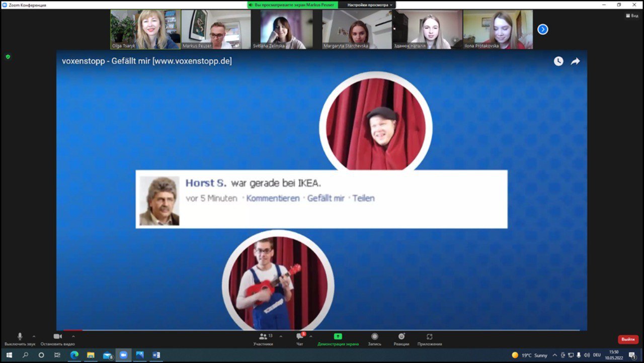
Task: Open volume control in system tray
Action: 587,355
